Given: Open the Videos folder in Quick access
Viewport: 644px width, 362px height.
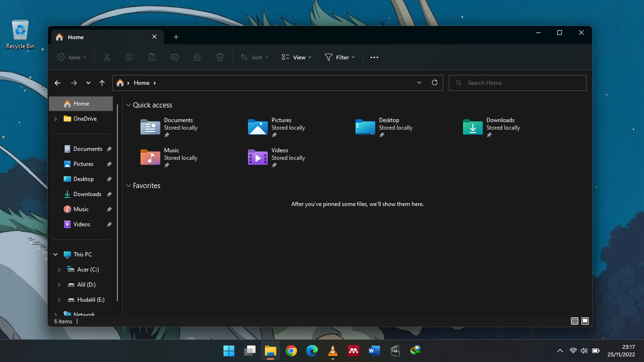Looking at the screenshot, I should coord(277,158).
